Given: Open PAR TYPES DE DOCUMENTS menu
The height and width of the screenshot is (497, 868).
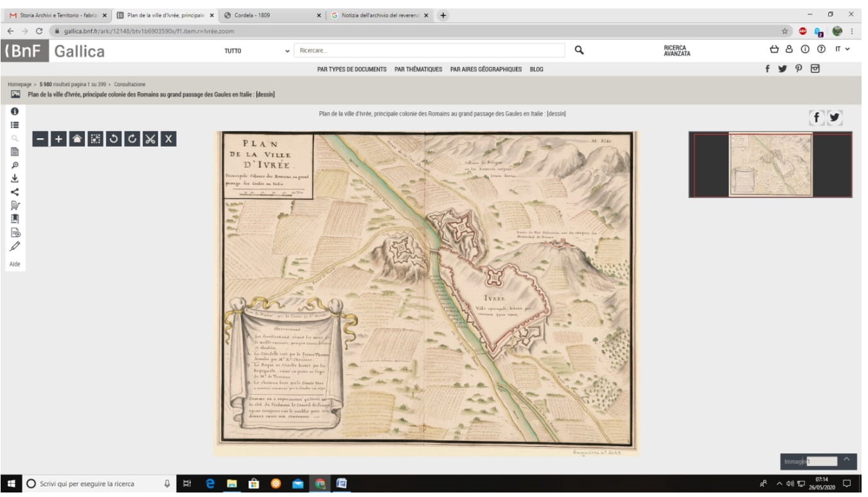Looking at the screenshot, I should (351, 69).
